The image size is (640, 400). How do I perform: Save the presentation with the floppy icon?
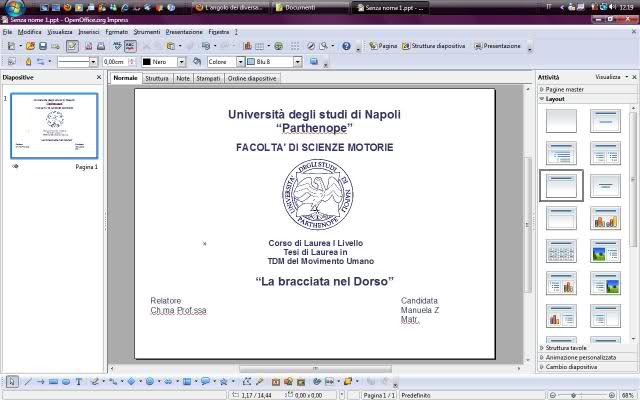point(43,46)
